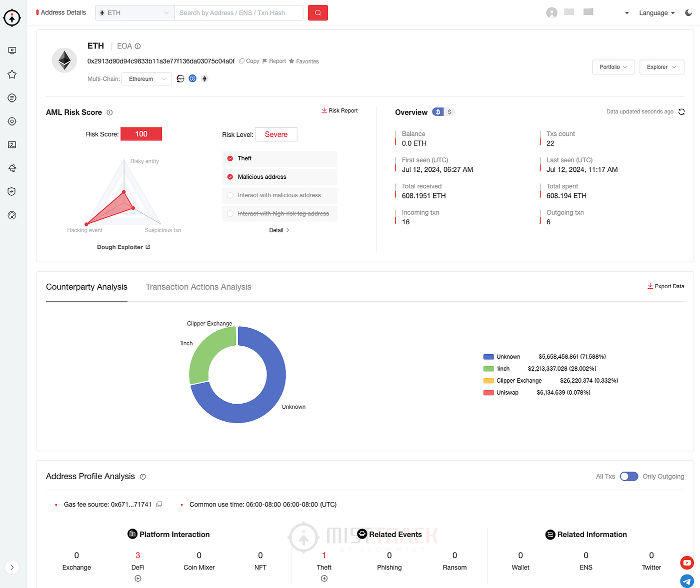Select the blue dollar chain icon
This screenshot has width=700, height=588.
pos(192,78)
